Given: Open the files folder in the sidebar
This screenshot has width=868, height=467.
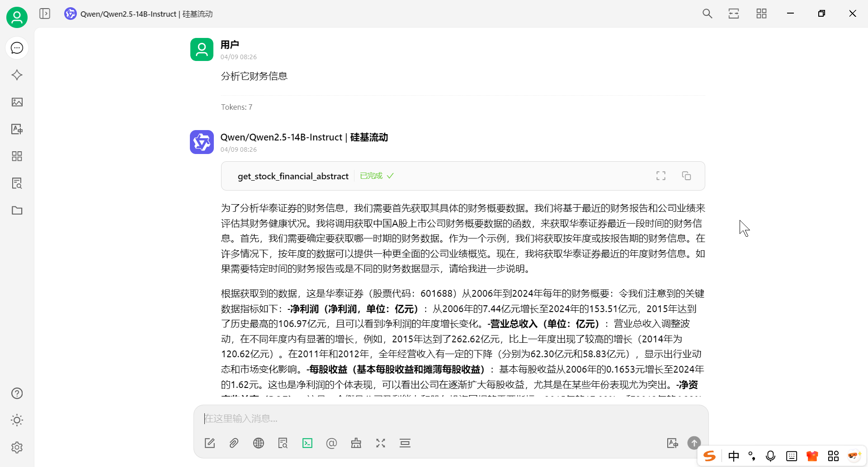Looking at the screenshot, I should click(x=17, y=210).
